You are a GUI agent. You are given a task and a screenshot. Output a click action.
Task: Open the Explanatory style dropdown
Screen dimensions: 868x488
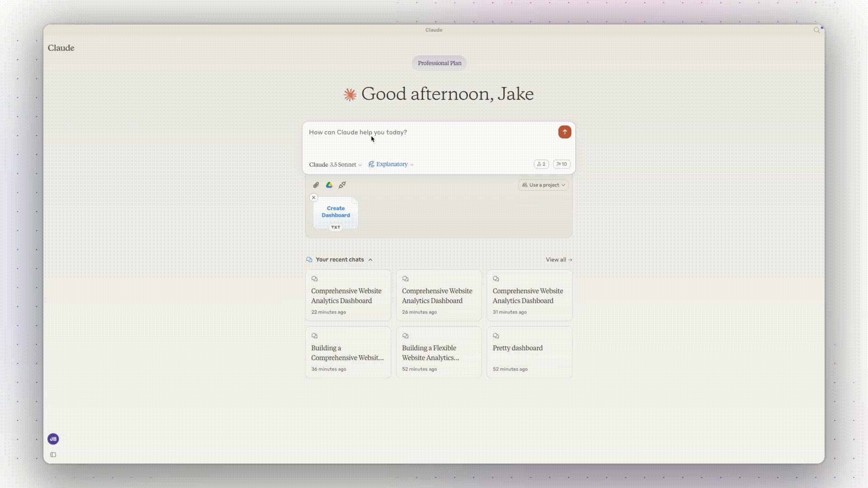tap(391, 164)
